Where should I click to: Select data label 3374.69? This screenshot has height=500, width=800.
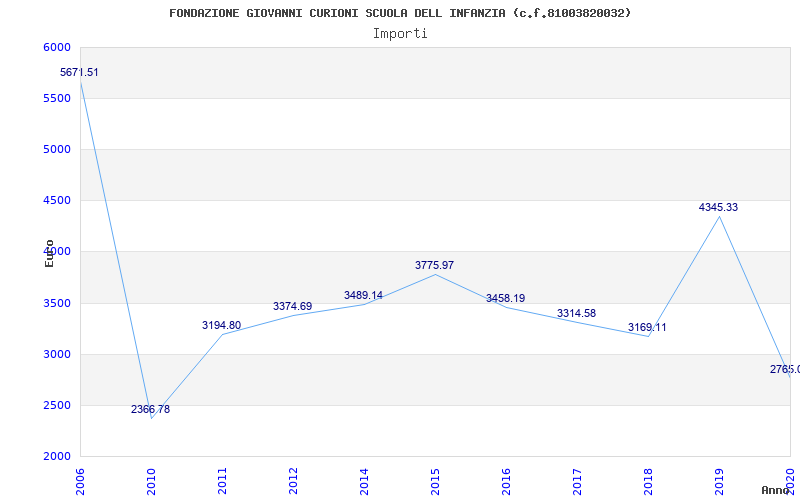point(292,306)
